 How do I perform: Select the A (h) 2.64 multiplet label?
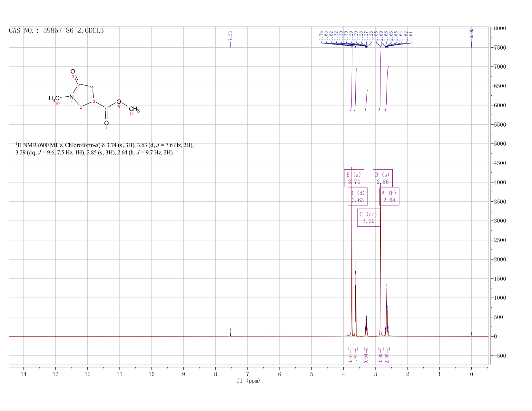pos(389,196)
